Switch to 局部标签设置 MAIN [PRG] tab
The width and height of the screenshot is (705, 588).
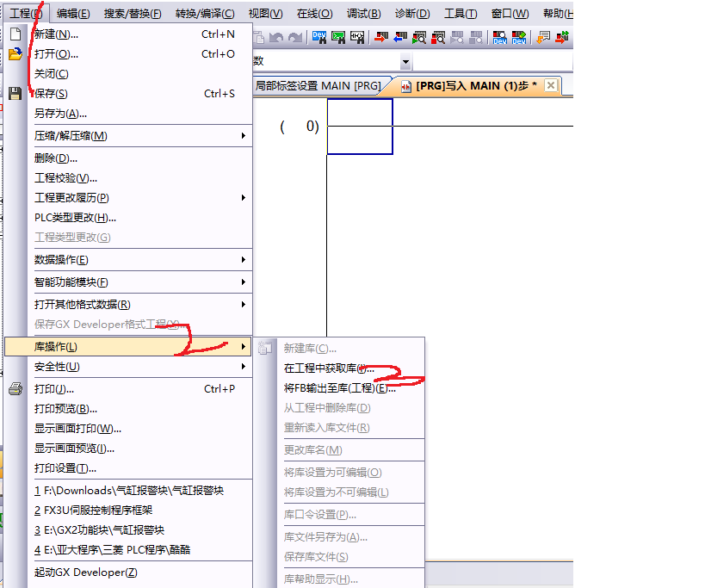(318, 86)
